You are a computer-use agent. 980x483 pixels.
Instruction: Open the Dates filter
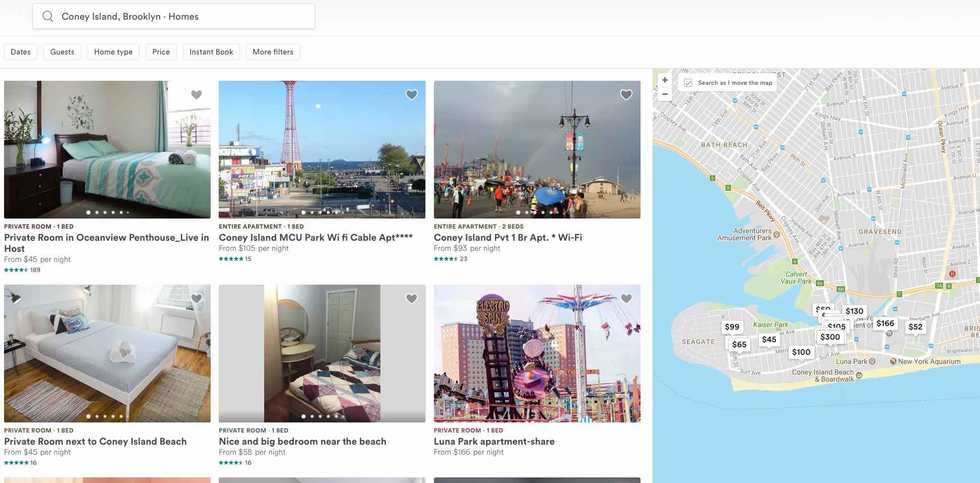pyautogui.click(x=21, y=51)
